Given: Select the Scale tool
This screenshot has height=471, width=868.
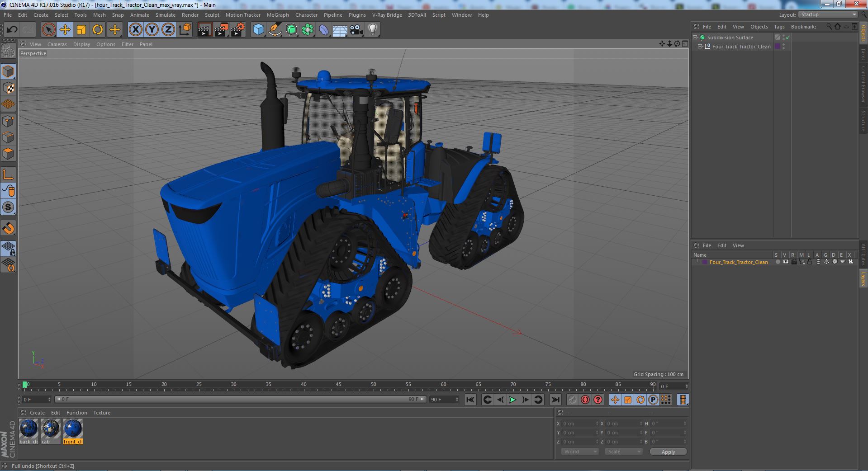Looking at the screenshot, I should point(81,30).
